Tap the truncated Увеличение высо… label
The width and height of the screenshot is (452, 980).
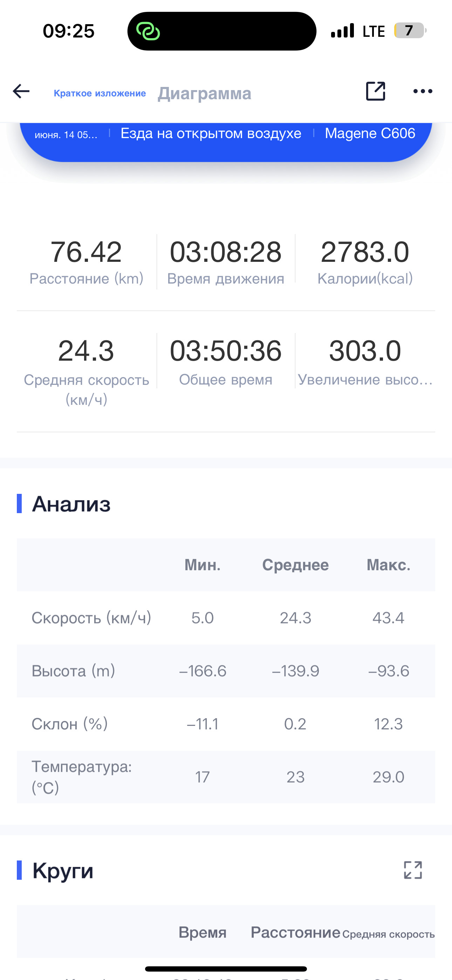pyautogui.click(x=365, y=380)
